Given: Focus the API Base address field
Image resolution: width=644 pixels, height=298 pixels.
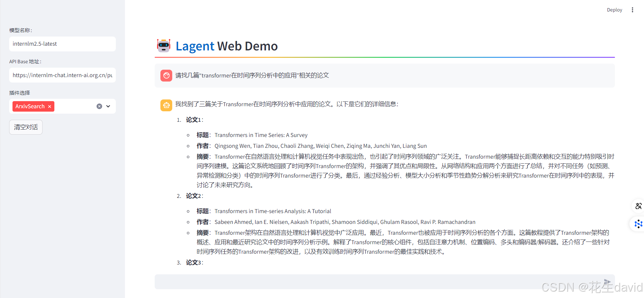Looking at the screenshot, I should (62, 75).
